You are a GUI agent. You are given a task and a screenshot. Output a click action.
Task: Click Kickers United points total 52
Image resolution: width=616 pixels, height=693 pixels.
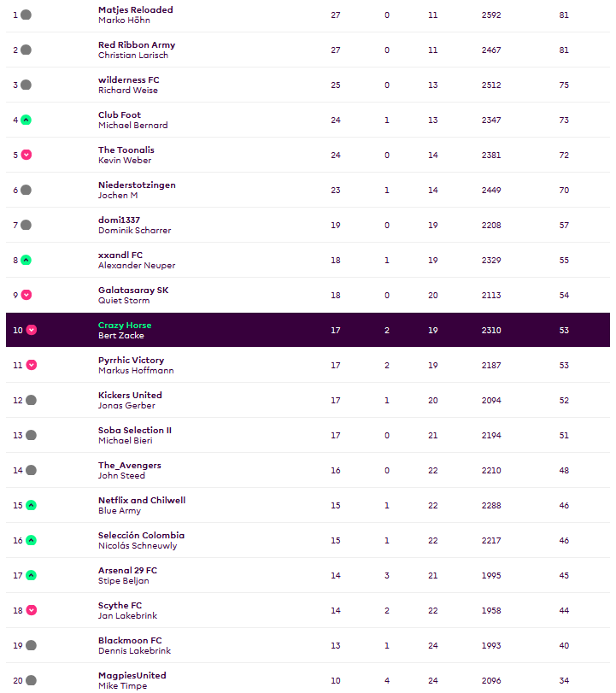pos(564,401)
